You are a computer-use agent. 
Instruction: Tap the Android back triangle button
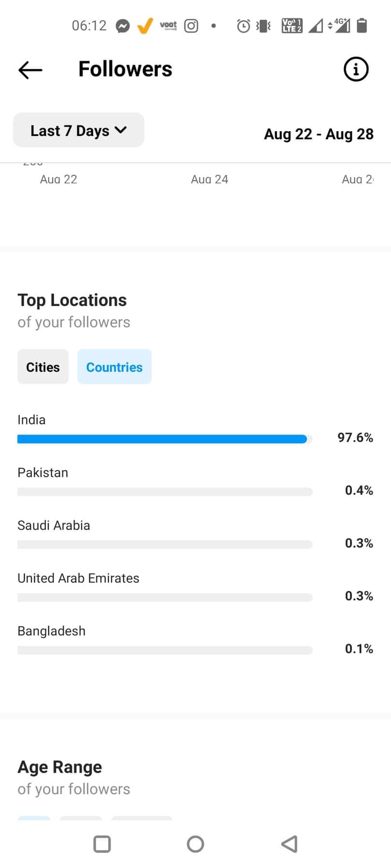pos(289,844)
